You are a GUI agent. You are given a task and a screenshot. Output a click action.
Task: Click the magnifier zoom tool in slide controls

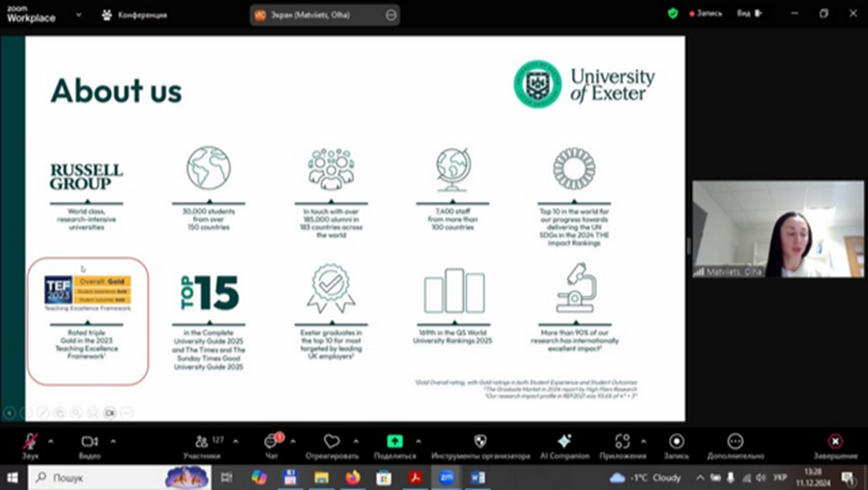pos(77,412)
